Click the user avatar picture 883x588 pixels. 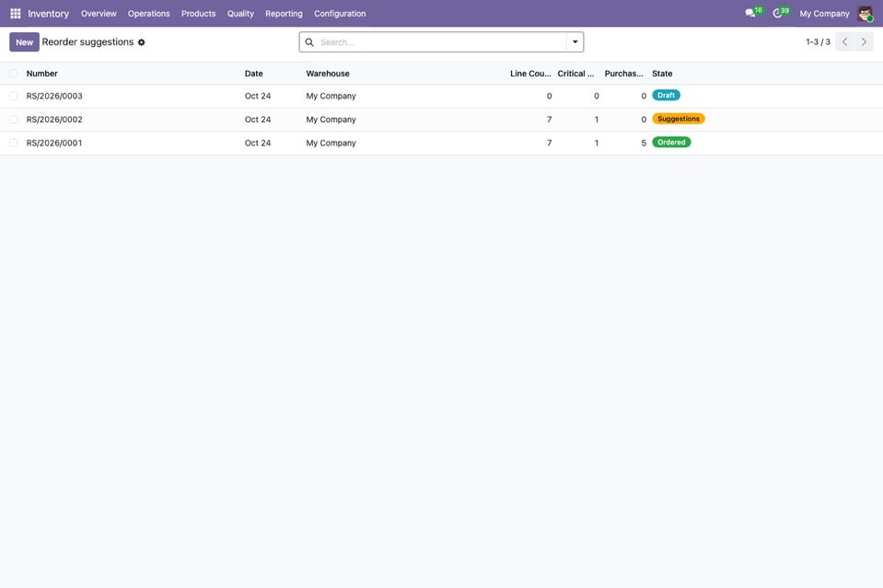pos(865,14)
